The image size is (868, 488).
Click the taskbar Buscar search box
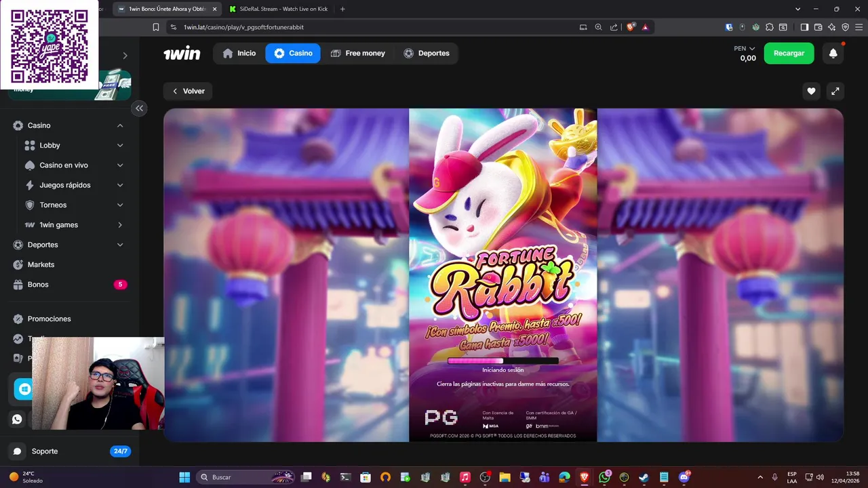[246, 477]
